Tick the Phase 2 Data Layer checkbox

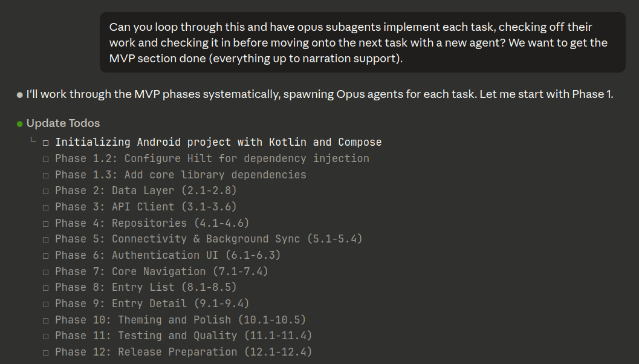click(46, 191)
